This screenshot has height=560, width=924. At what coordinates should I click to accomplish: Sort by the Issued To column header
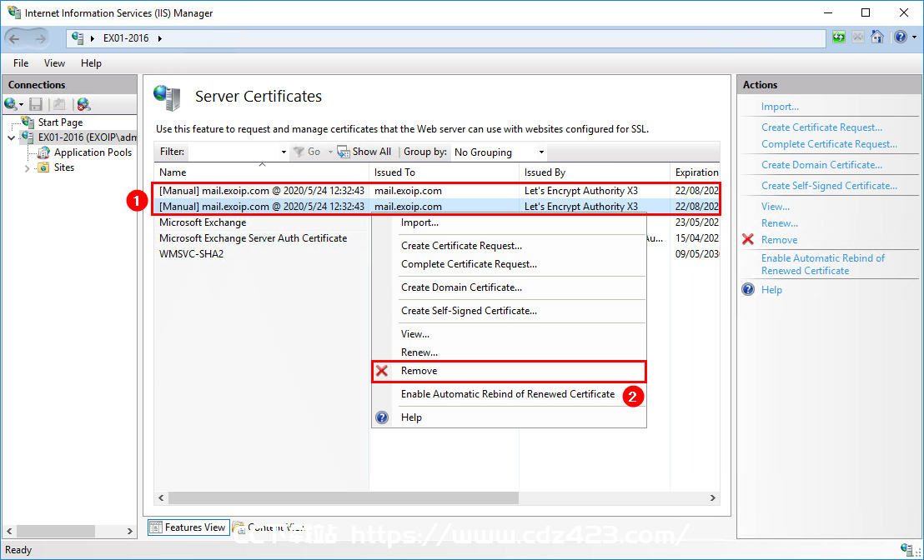tap(444, 172)
